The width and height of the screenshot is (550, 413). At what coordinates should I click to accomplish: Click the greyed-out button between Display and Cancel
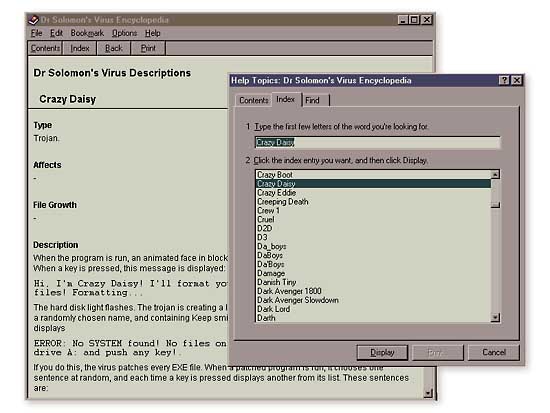pyautogui.click(x=438, y=352)
